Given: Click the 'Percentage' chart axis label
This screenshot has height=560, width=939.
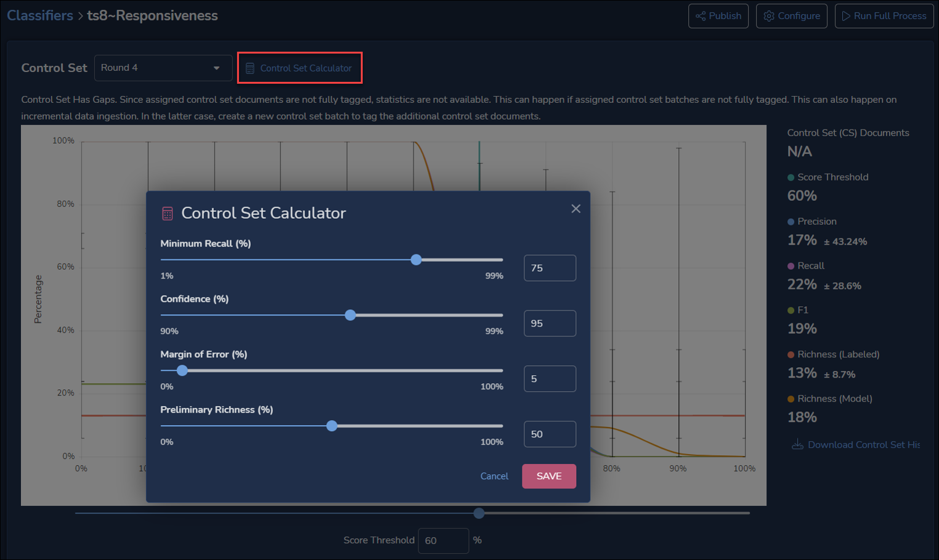Looking at the screenshot, I should (38, 299).
